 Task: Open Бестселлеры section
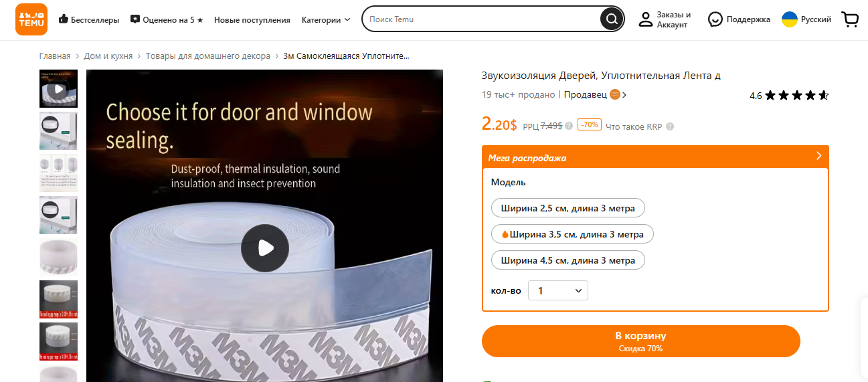click(89, 19)
